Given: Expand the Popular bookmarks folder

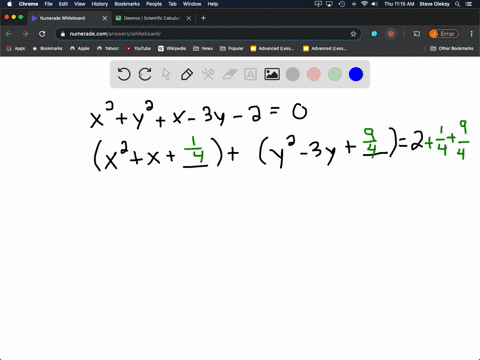Looking at the screenshot, I should click(x=232, y=48).
